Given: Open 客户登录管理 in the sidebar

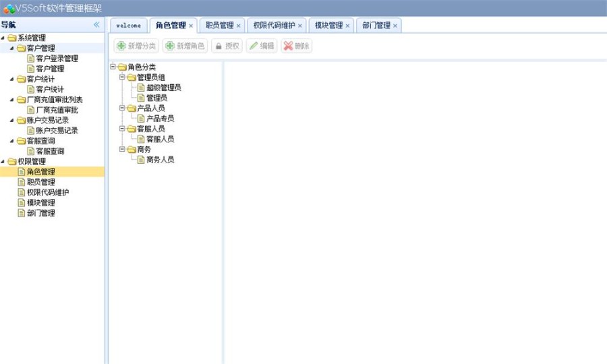Looking at the screenshot, I should click(57, 59).
